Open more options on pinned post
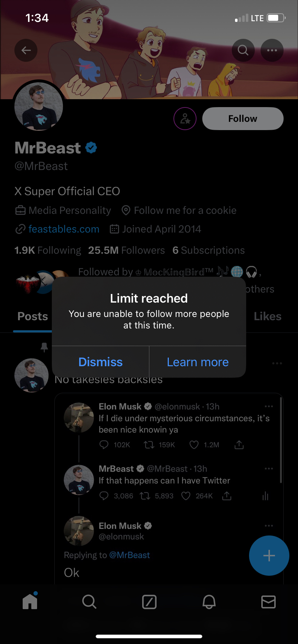The image size is (298, 644). point(277,363)
